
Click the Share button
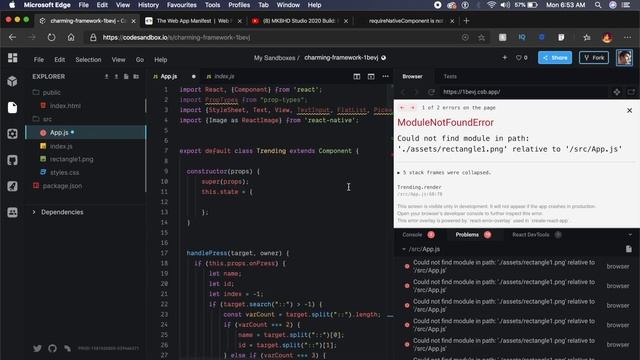pos(555,58)
